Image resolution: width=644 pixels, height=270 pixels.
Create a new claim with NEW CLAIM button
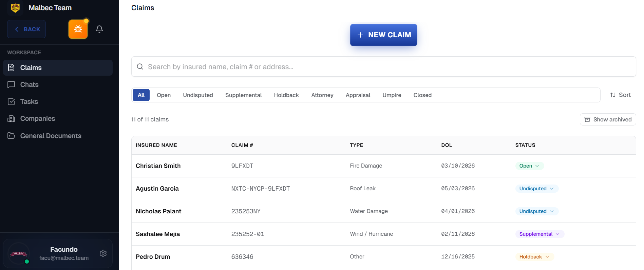pos(384,35)
